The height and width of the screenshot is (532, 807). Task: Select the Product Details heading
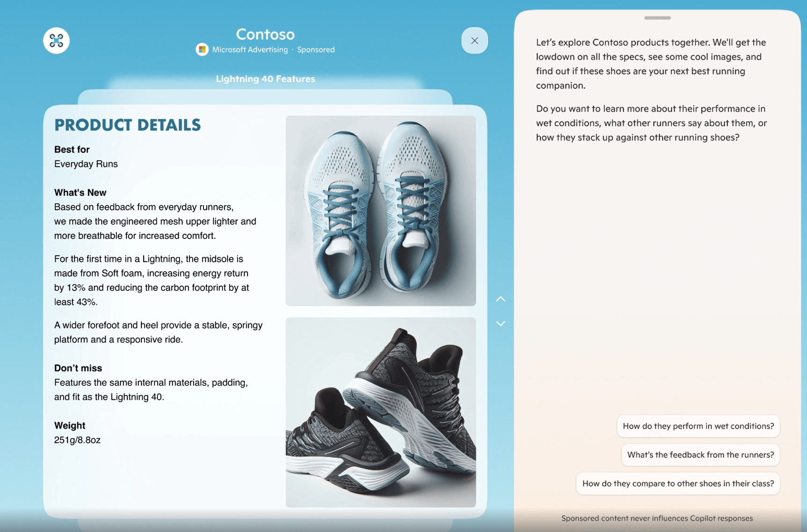127,125
